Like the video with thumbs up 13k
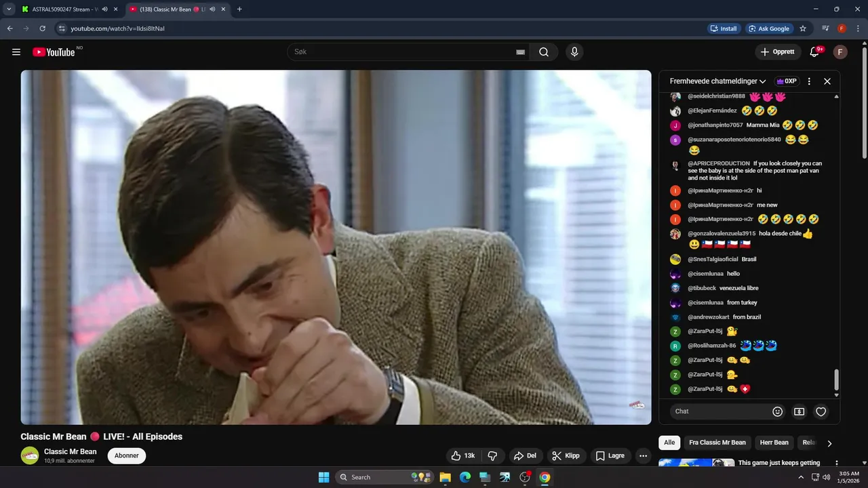The height and width of the screenshot is (488, 868). pos(463,455)
